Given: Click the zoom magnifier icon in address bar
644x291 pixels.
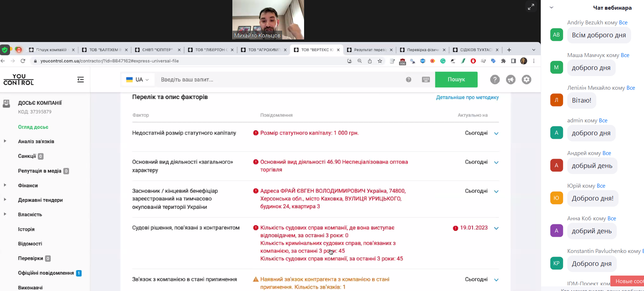Looking at the screenshot, I should tap(360, 61).
